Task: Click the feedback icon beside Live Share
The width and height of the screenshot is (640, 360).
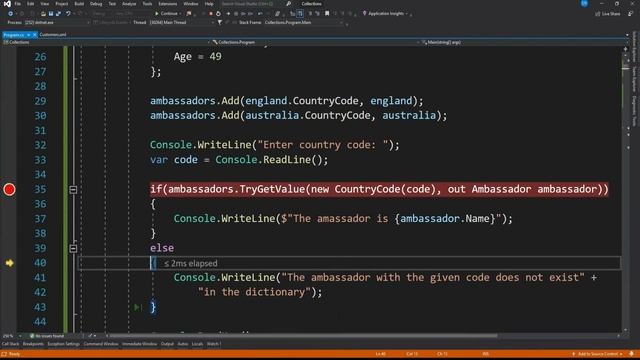Action: tap(631, 13)
